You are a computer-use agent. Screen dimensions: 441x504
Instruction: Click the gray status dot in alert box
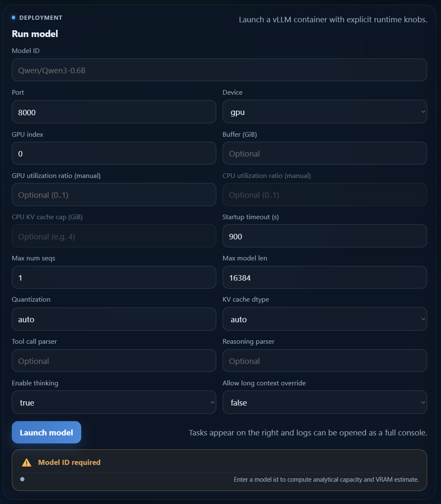click(x=22, y=479)
